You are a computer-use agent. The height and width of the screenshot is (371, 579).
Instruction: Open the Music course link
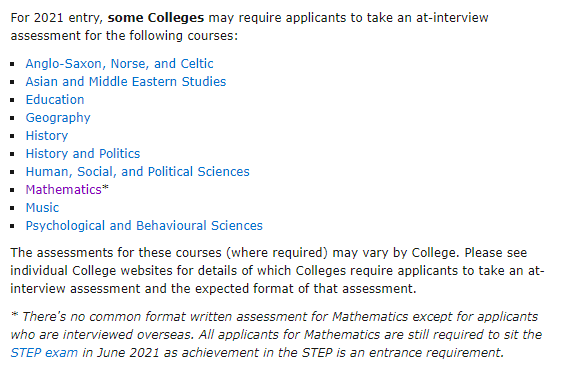(x=42, y=208)
